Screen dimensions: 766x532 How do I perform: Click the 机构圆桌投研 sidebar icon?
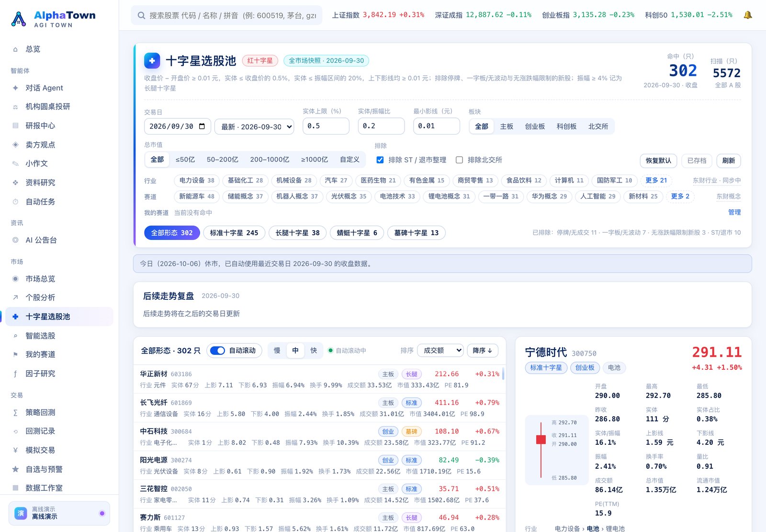click(x=15, y=107)
